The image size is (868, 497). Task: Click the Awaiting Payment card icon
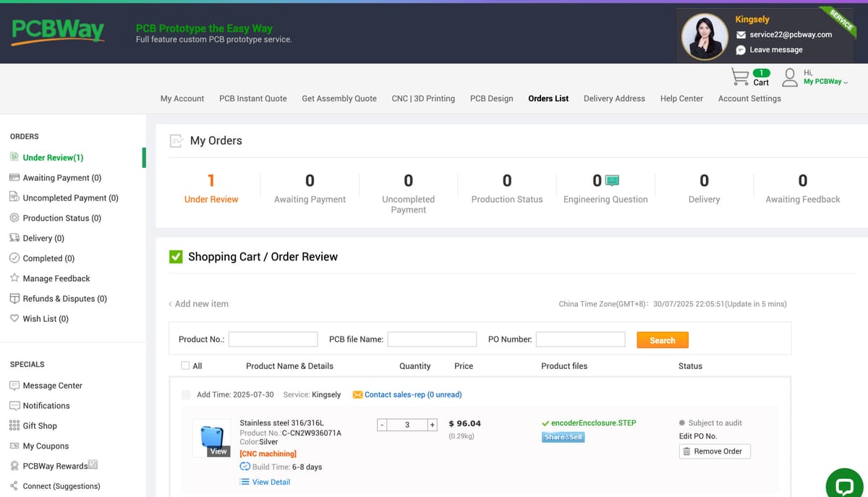(x=14, y=177)
